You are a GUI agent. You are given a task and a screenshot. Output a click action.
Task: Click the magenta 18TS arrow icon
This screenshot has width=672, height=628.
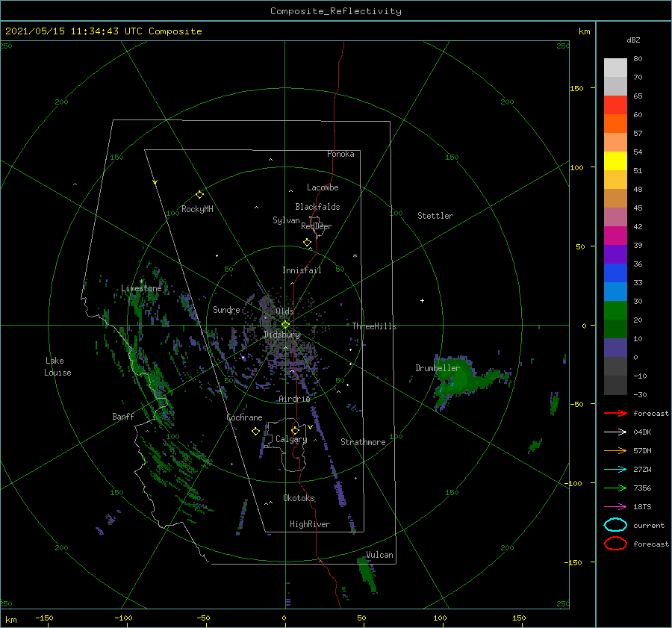click(x=615, y=507)
